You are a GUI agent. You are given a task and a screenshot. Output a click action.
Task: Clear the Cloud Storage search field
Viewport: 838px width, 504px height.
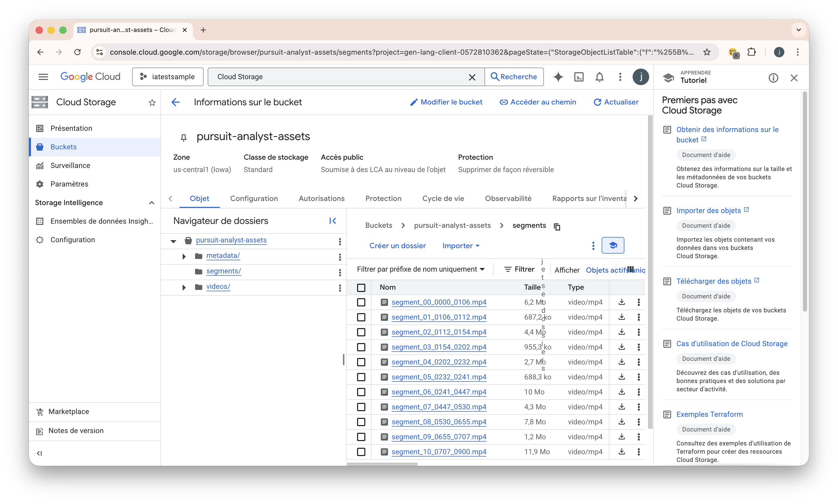472,77
